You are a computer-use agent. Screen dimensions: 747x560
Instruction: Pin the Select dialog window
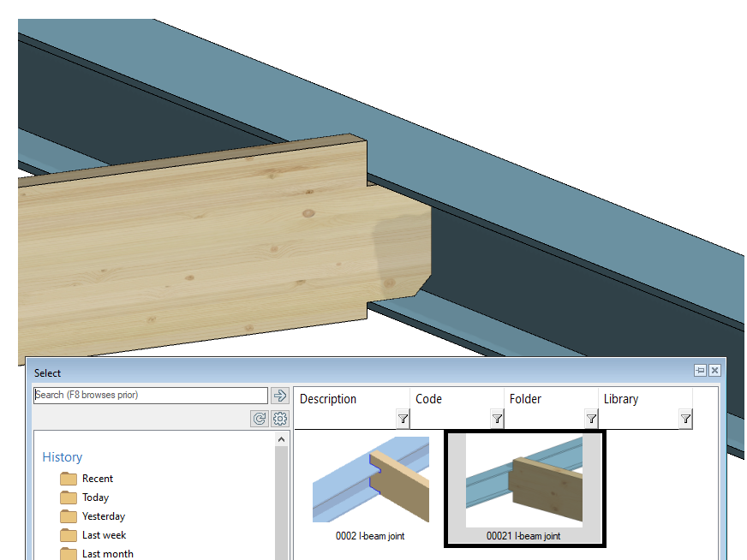pyautogui.click(x=700, y=371)
